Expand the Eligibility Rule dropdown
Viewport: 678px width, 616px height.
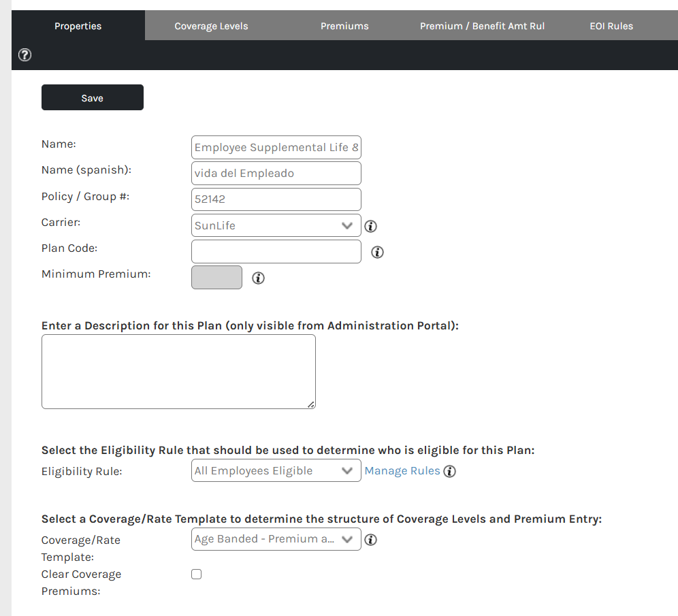[x=276, y=470]
